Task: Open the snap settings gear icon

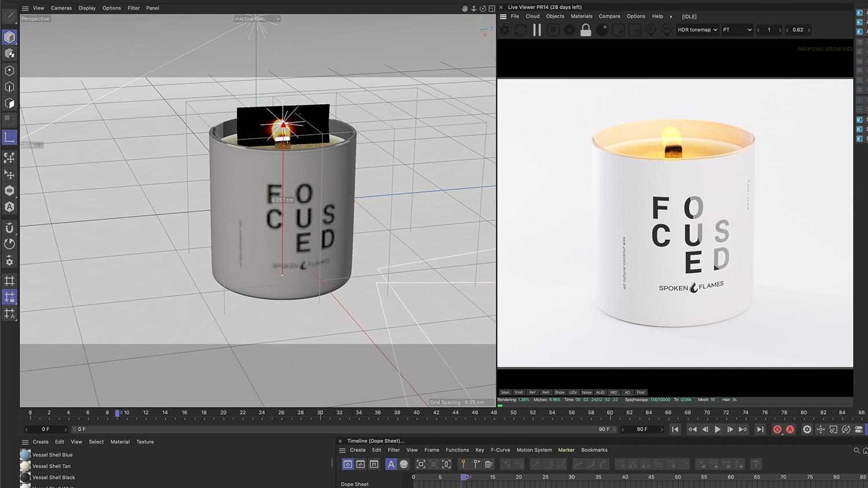Action: (9, 261)
